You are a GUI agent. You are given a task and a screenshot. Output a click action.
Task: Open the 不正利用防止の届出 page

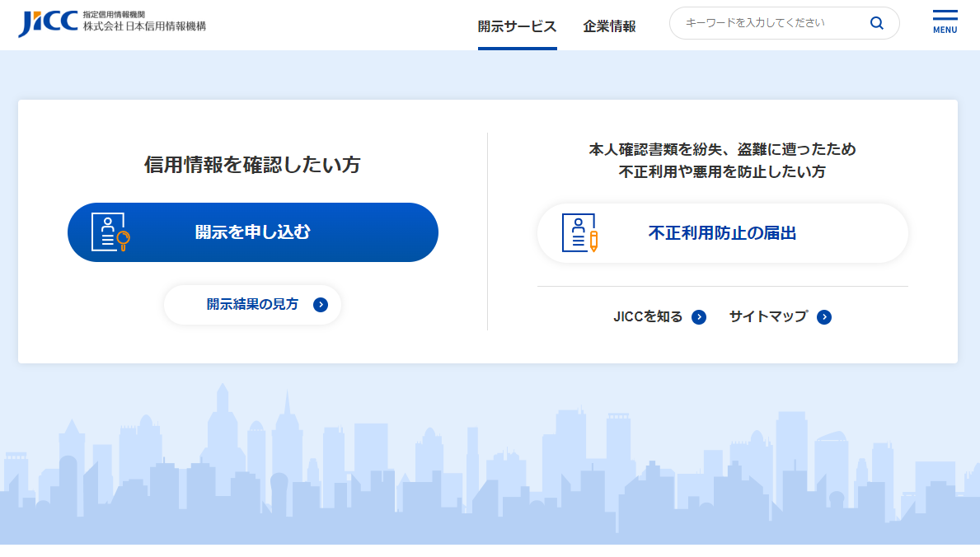[722, 232]
